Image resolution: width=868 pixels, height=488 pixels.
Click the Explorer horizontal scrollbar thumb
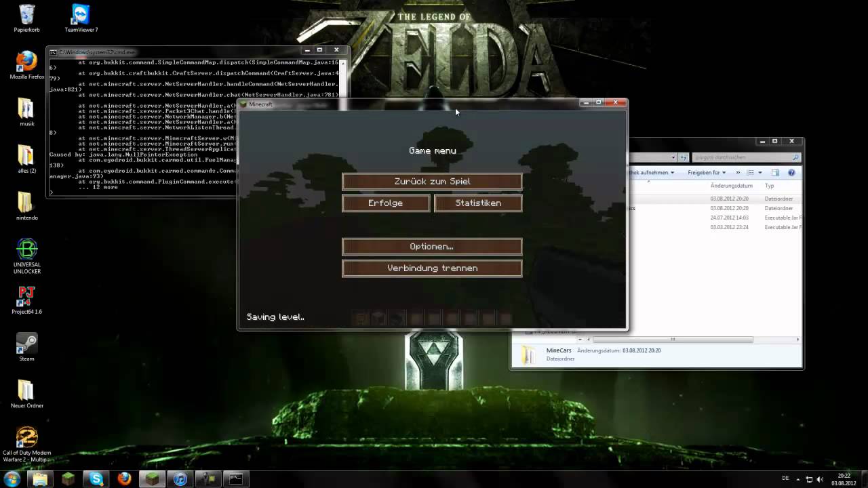[x=673, y=340]
